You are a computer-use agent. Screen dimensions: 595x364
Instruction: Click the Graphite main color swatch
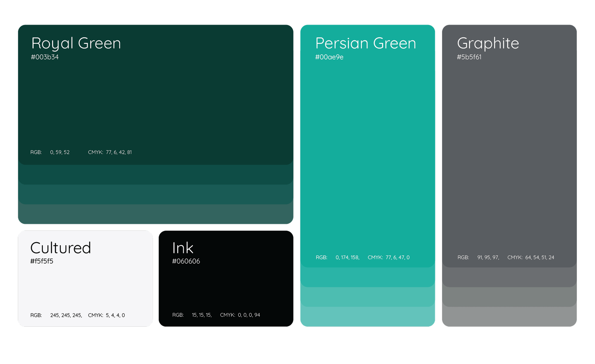[x=509, y=146]
